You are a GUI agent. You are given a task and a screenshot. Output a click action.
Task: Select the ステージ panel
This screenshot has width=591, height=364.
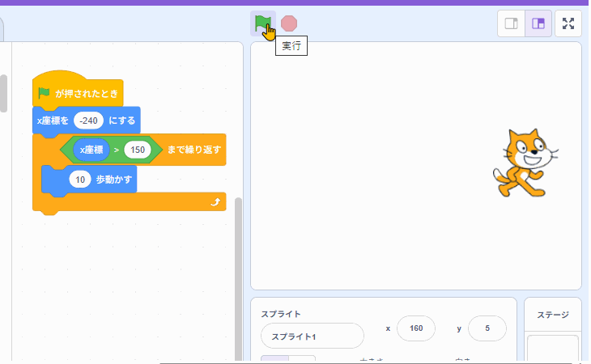[x=553, y=330]
